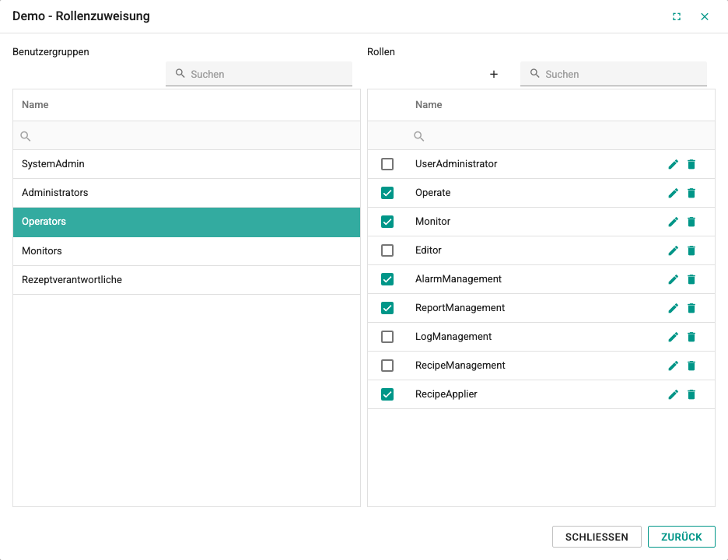
Task: Delete the RecipeApplier role
Action: click(691, 394)
